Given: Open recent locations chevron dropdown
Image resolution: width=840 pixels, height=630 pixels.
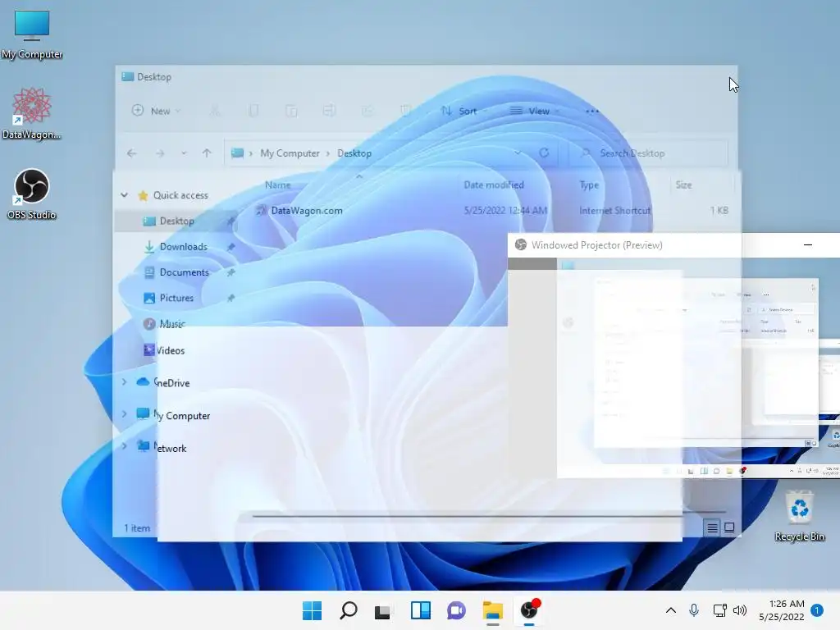Looking at the screenshot, I should 184,153.
